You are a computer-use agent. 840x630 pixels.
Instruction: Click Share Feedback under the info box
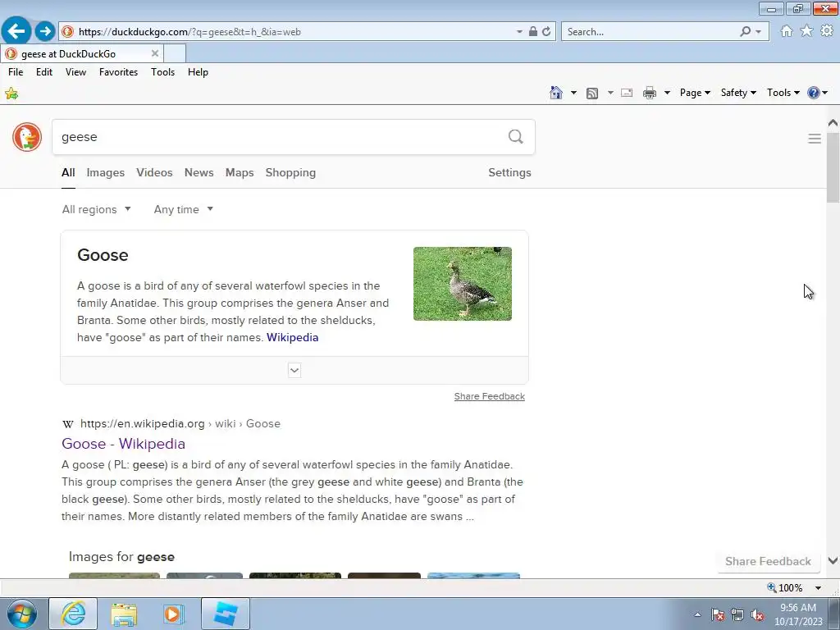[x=489, y=396]
